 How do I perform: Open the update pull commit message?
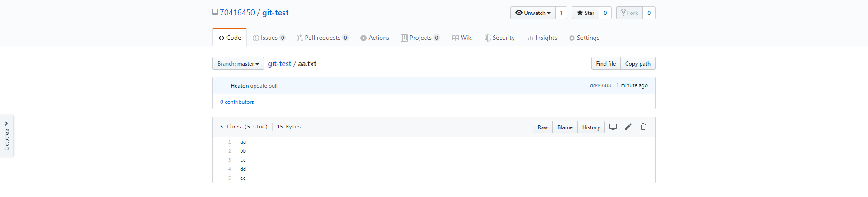264,86
